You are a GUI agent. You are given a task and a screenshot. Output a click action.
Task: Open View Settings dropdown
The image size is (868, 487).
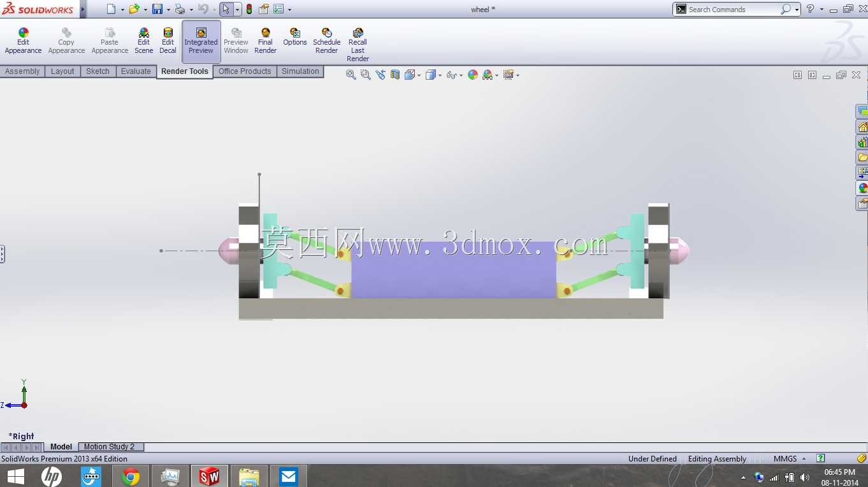tap(511, 75)
